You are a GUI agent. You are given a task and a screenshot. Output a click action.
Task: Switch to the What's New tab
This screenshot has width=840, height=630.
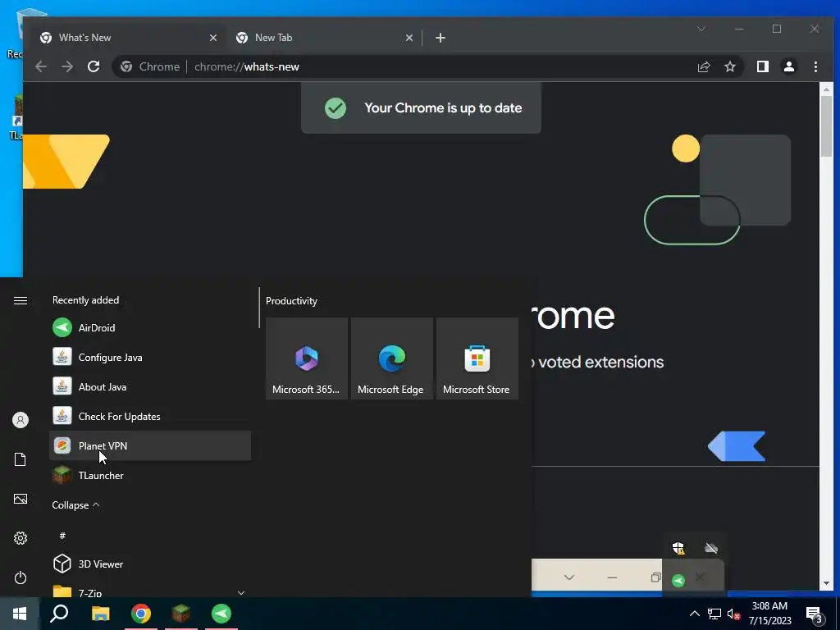pyautogui.click(x=129, y=38)
